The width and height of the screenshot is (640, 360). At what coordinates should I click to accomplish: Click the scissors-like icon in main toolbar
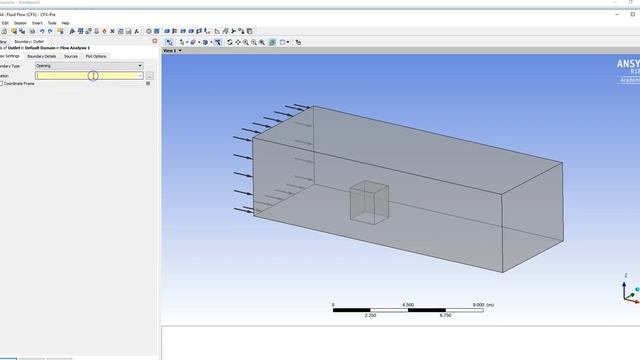pyautogui.click(x=233, y=31)
